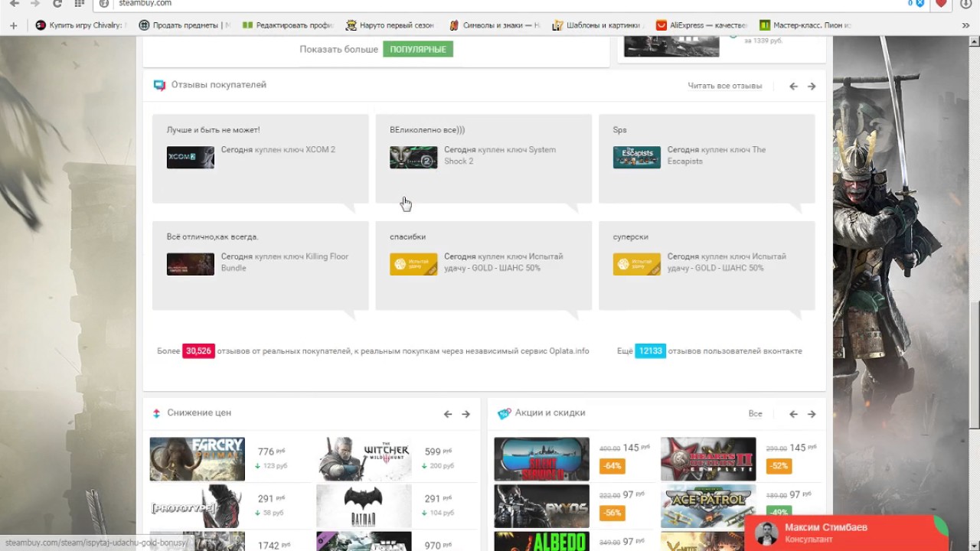Open the 'Редактировать профиль' bookmark

[288, 25]
